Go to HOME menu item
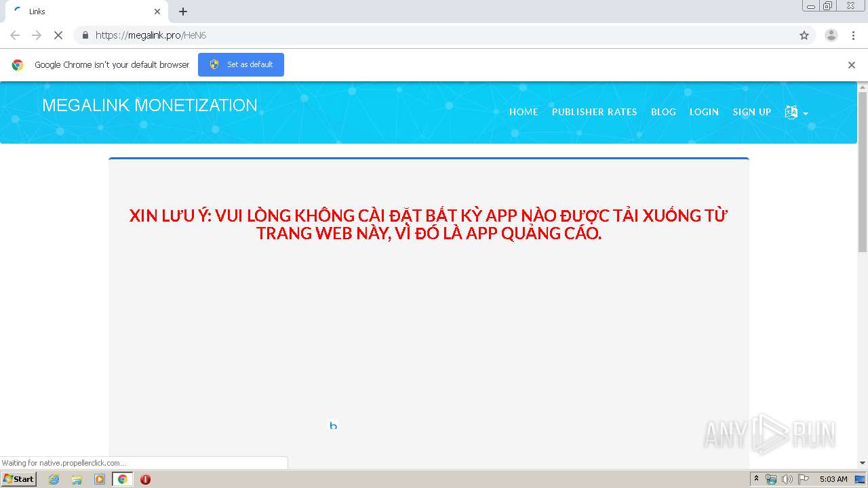This screenshot has height=488, width=868. pyautogui.click(x=524, y=112)
